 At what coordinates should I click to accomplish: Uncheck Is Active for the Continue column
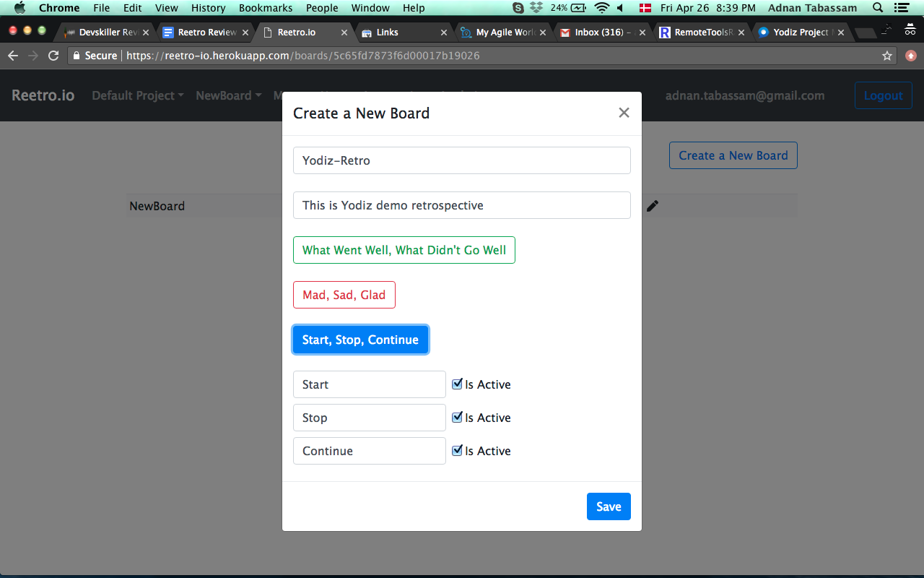coord(457,451)
